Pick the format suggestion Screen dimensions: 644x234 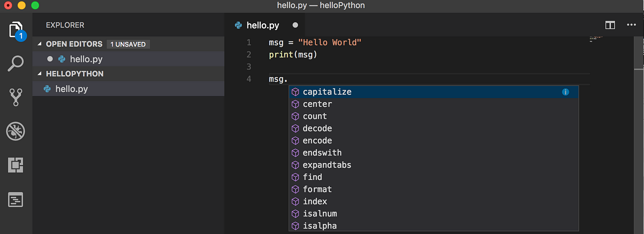433,189
